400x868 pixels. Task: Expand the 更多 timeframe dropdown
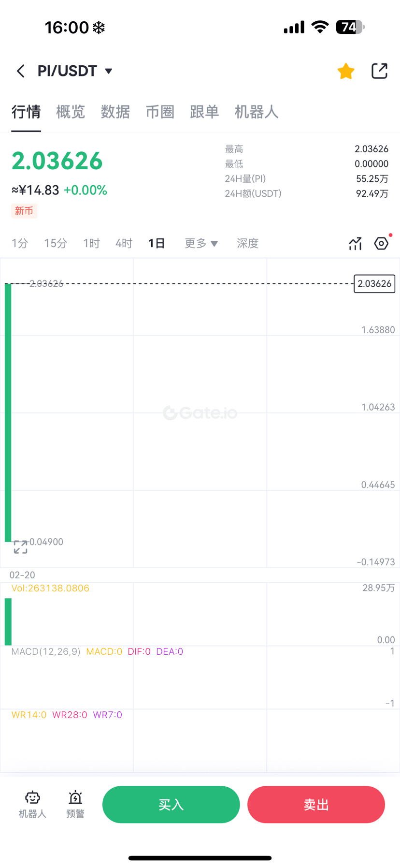point(201,243)
